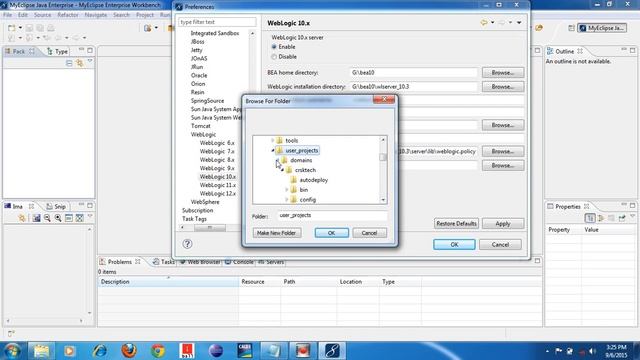Open Internet Explorer from taskbar
Image resolution: width=640 pixels, height=360 pixels.
100,351
